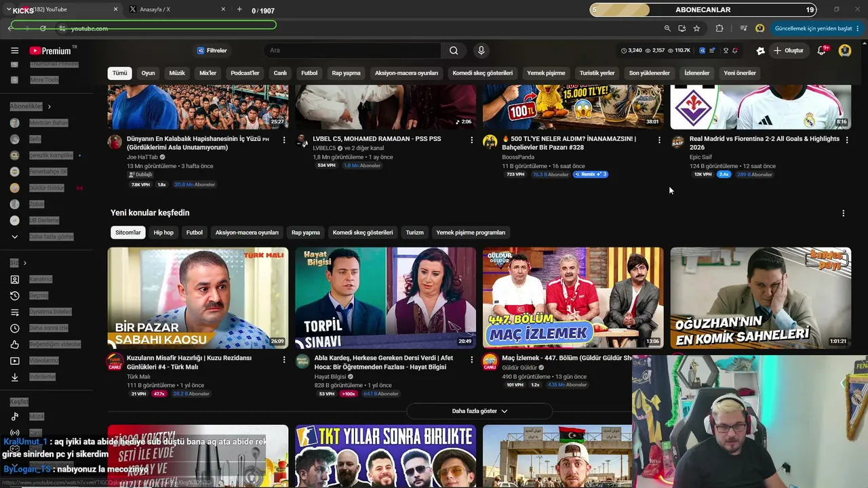Open options menu for Bit Pazarı #328 video
868x488 pixels.
[x=659, y=140]
